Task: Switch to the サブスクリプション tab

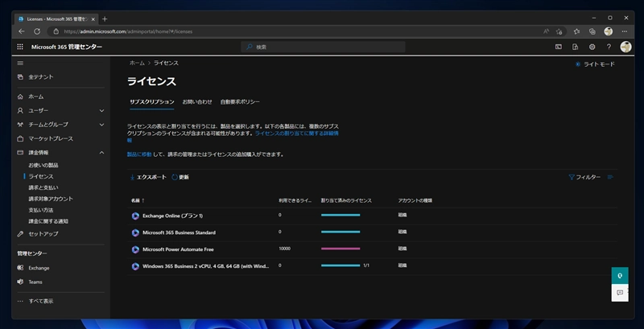Action: (x=152, y=101)
